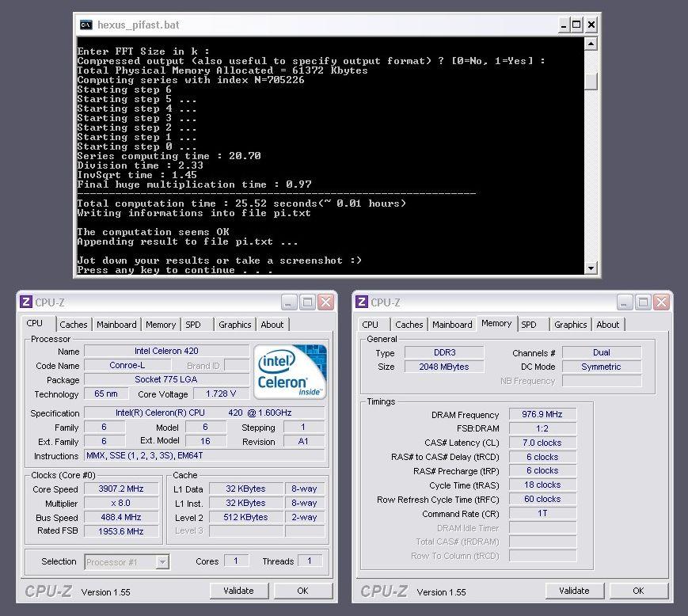
Task: Click Validate in the left CPU-Z window
Action: [x=238, y=591]
